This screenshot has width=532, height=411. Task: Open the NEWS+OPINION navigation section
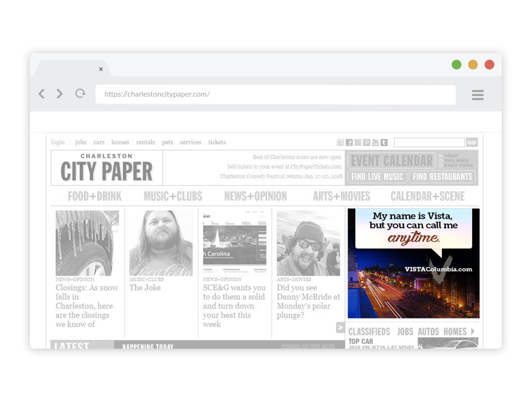click(x=255, y=196)
